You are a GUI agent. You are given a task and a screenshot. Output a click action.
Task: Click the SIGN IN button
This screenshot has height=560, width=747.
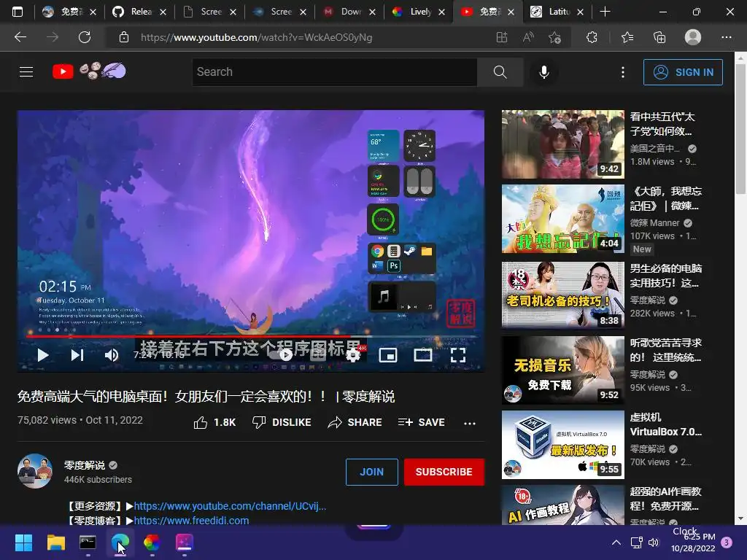683,72
